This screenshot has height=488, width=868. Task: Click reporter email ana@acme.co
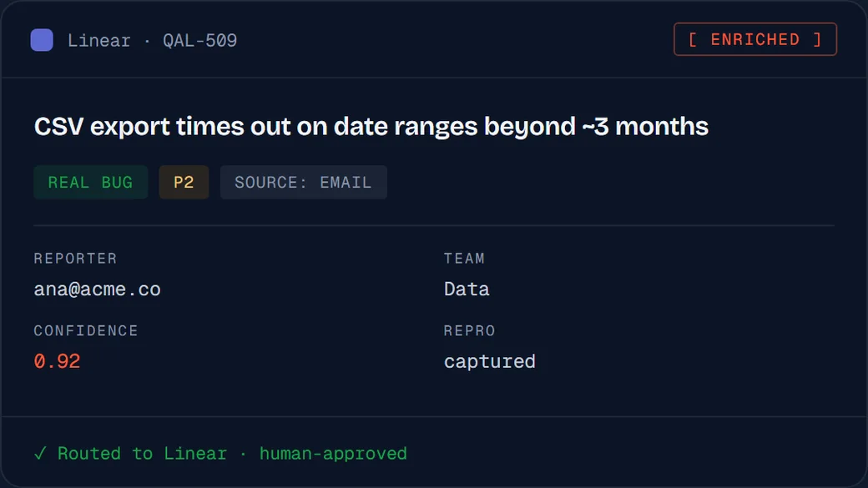pos(98,289)
